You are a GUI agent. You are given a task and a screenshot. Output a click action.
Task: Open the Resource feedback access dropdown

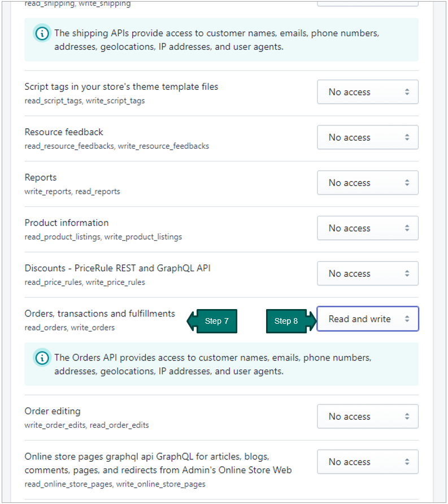coord(368,137)
